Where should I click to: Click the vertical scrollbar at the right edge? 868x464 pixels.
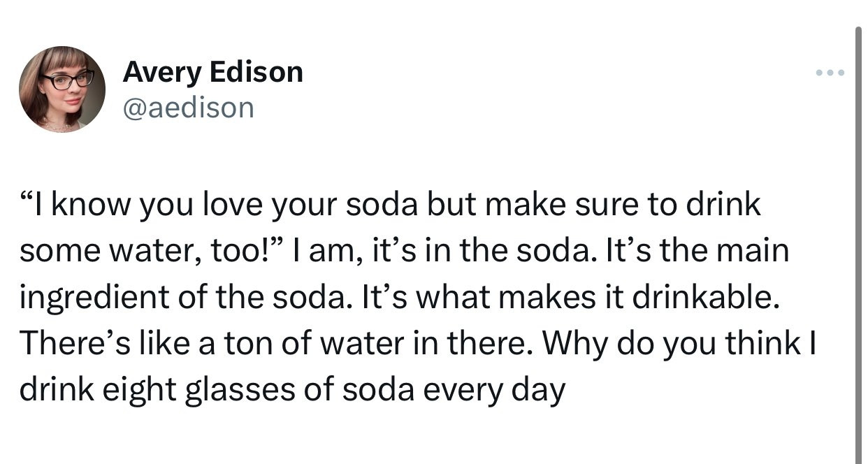[859, 246]
